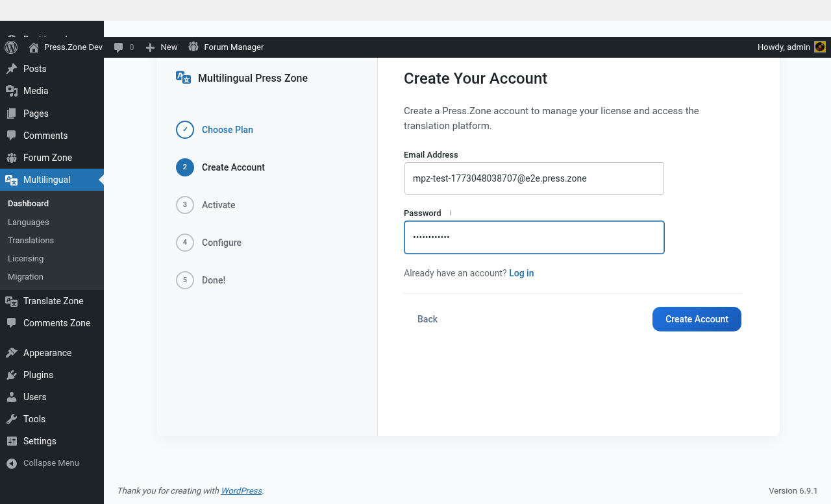This screenshot has width=831, height=504.
Task: Click the Email Address field label
Action: [431, 155]
